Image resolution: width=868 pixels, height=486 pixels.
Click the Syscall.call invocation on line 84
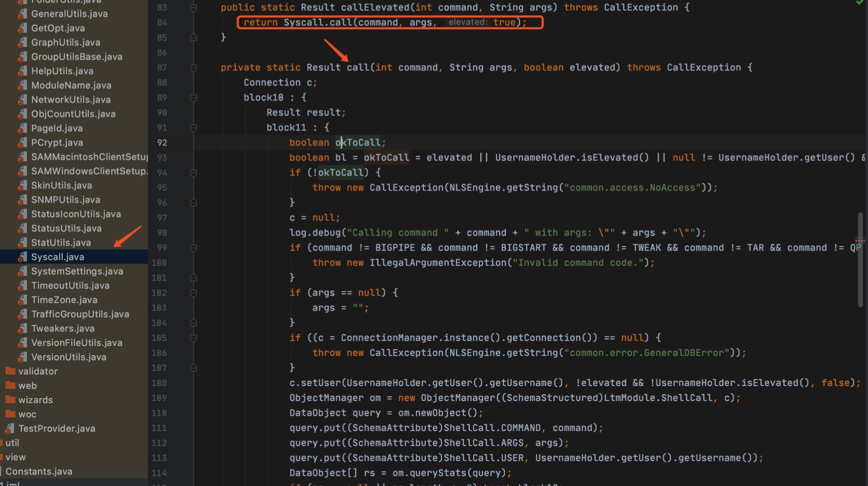coord(318,23)
